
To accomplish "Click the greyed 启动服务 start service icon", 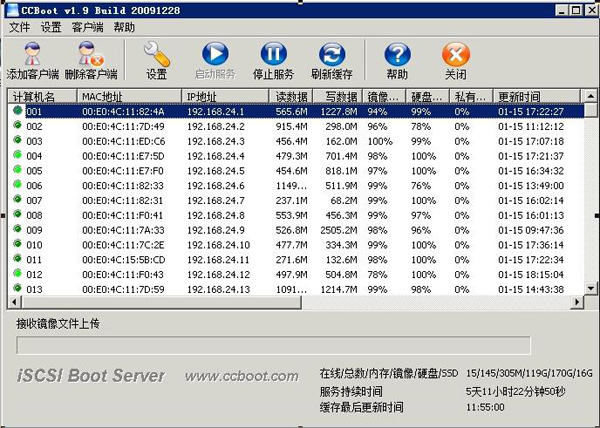I will (x=215, y=54).
